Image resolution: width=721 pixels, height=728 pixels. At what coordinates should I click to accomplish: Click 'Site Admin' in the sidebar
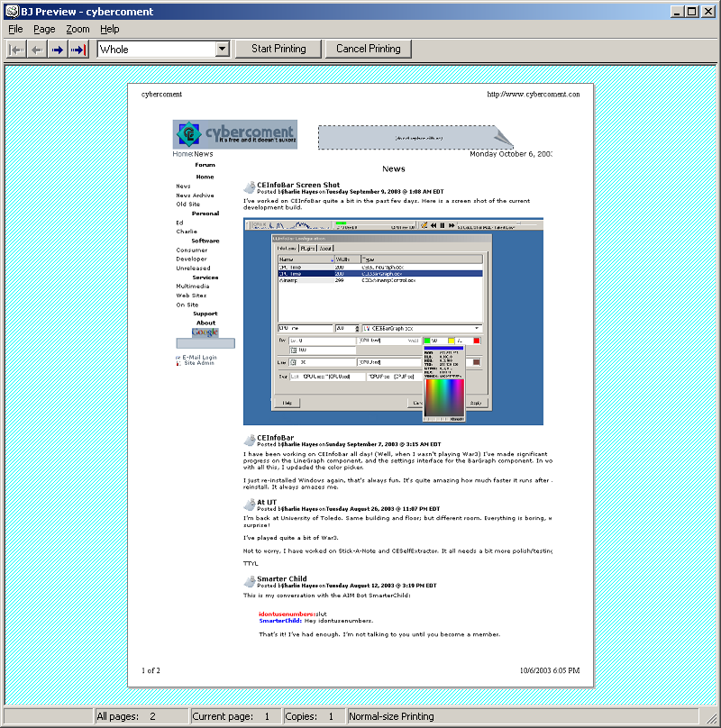click(199, 363)
